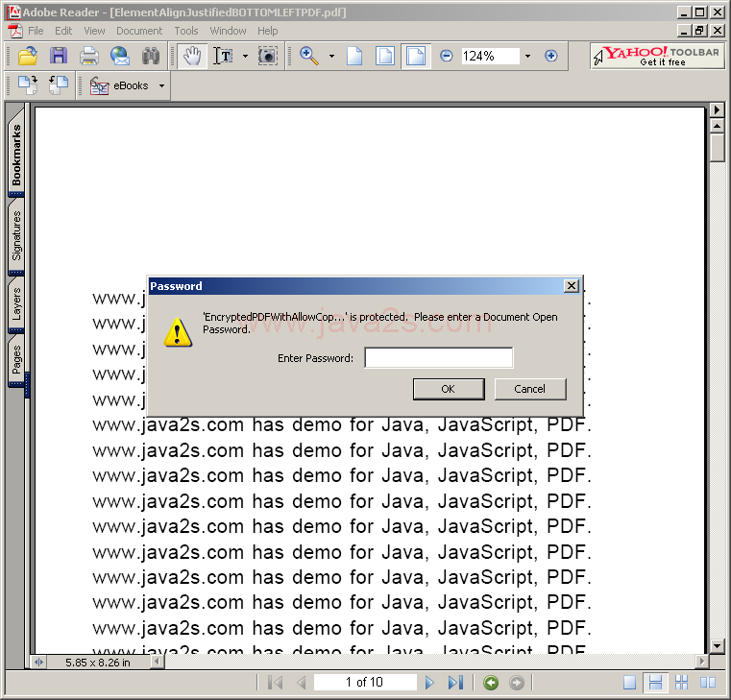Close the Password dialog
The width and height of the screenshot is (731, 700).
(x=572, y=286)
